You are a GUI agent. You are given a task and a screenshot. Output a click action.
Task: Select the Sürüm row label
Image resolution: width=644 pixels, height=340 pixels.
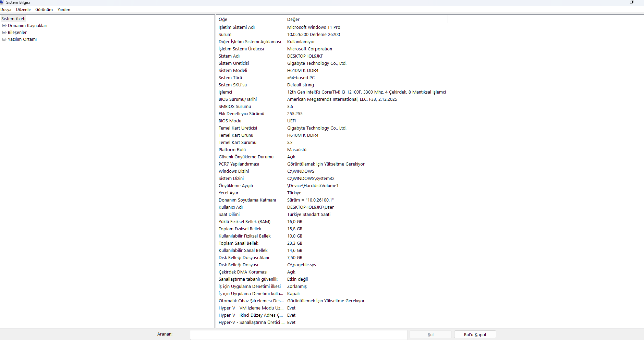pos(225,35)
